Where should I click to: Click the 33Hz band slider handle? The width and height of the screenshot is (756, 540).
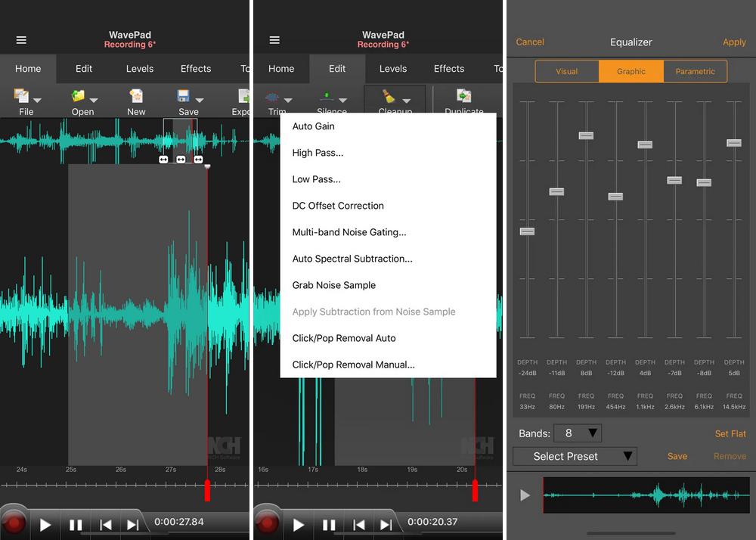pos(528,231)
